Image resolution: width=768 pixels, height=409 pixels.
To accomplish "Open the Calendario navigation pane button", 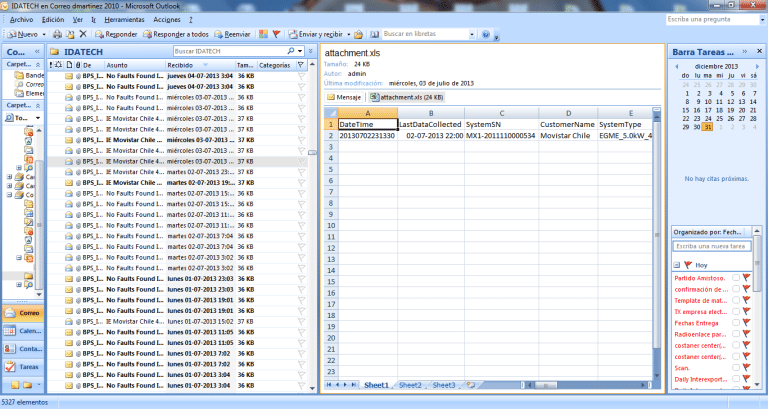I will [x=24, y=332].
